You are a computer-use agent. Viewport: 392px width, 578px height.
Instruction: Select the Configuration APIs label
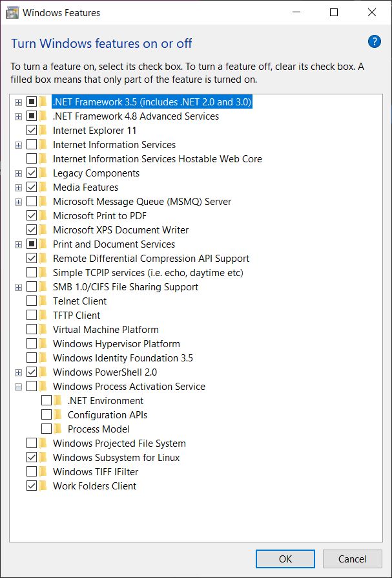107,415
